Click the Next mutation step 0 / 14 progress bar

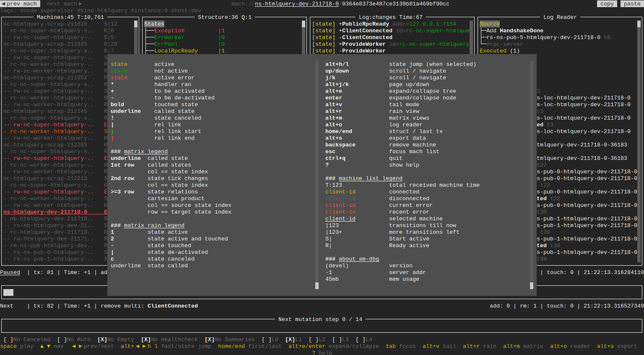coord(322,326)
